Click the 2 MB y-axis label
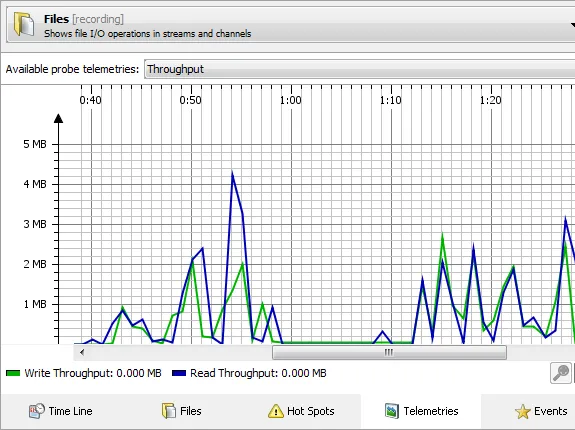The width and height of the screenshot is (575, 430). [x=35, y=264]
